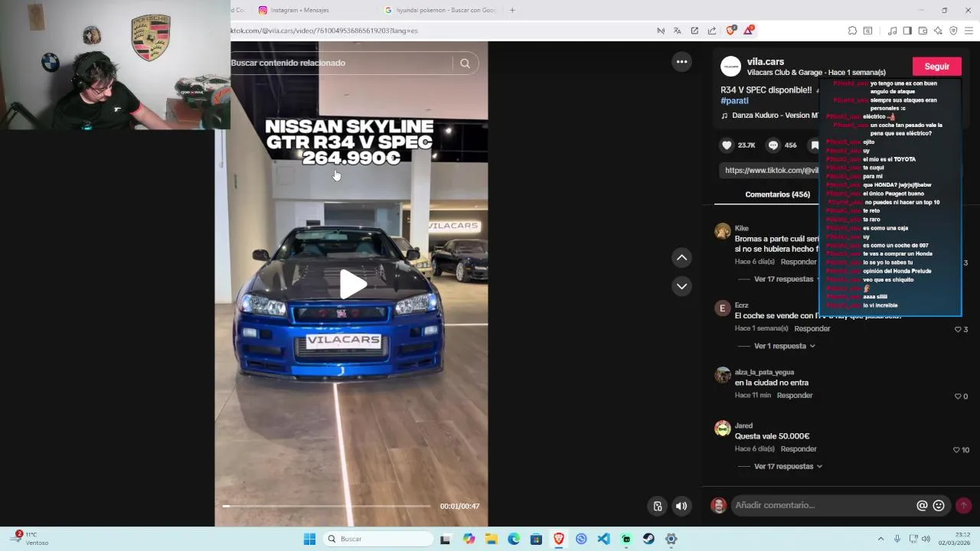Viewport: 980px width, 551px height.
Task: Open a new browser tab with plus
Action: [512, 10]
